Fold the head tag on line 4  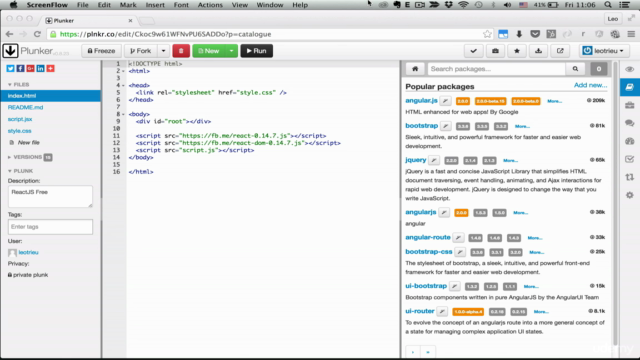[x=124, y=85]
